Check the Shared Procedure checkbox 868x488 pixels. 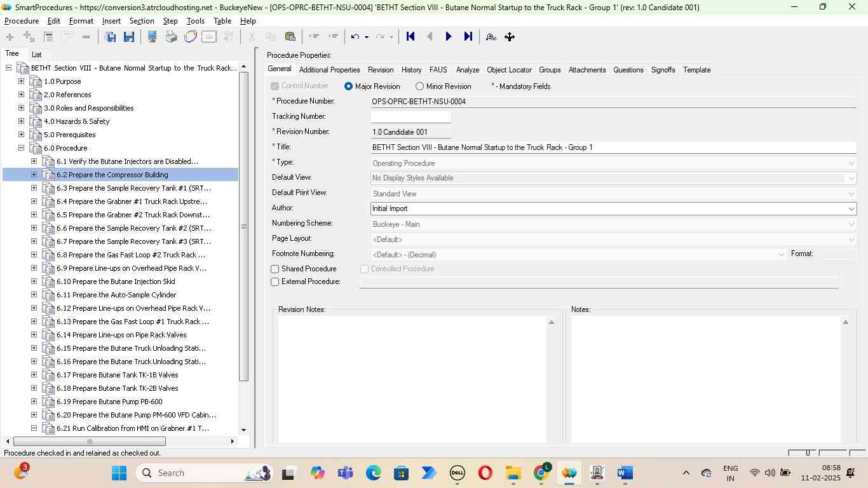(x=275, y=269)
